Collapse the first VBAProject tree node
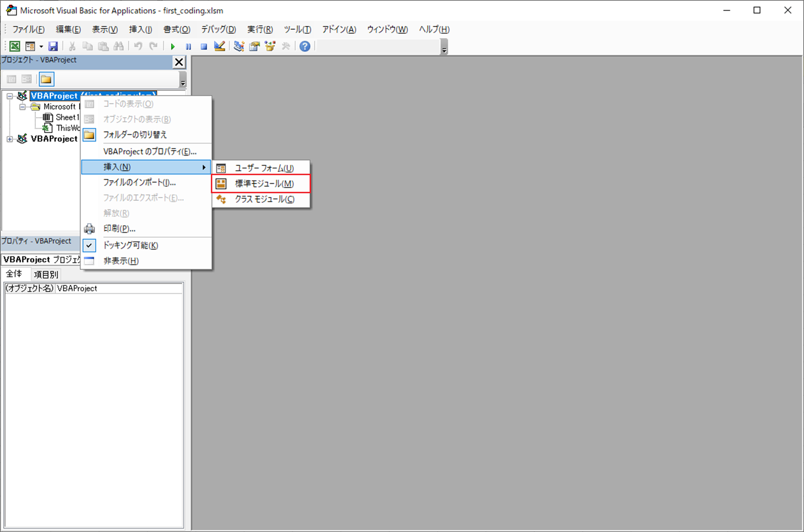This screenshot has width=804, height=532. pos(9,96)
